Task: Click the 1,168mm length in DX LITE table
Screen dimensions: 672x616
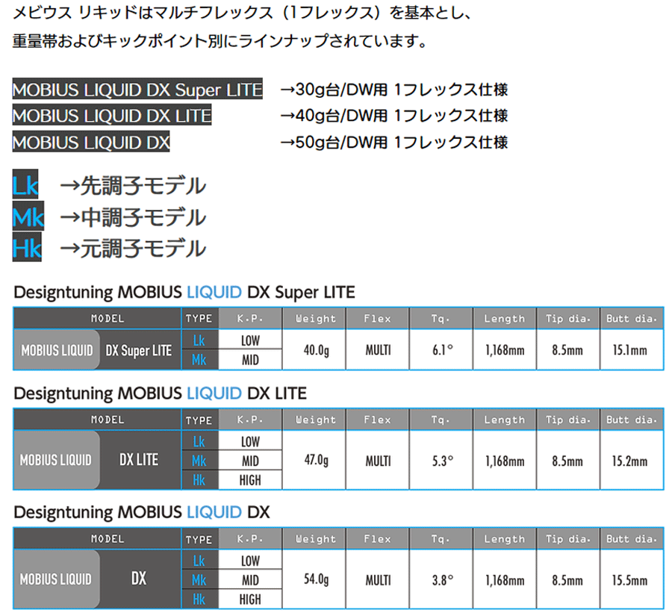Action: [505, 461]
